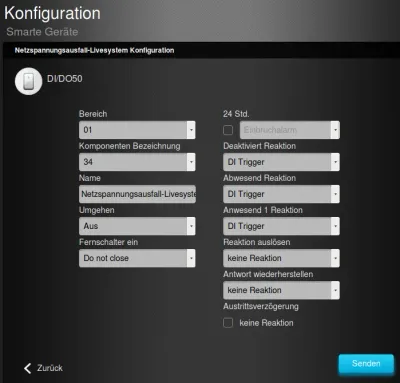Click the Komponenten Bezeichnung label
Screen dimensions: 400x383
point(129,146)
